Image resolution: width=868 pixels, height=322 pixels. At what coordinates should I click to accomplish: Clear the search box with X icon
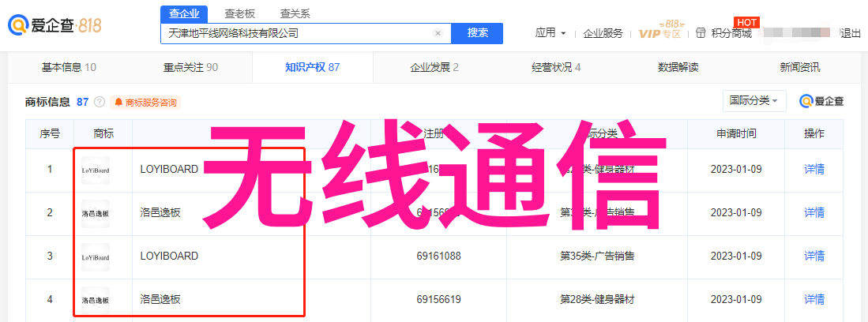[438, 33]
